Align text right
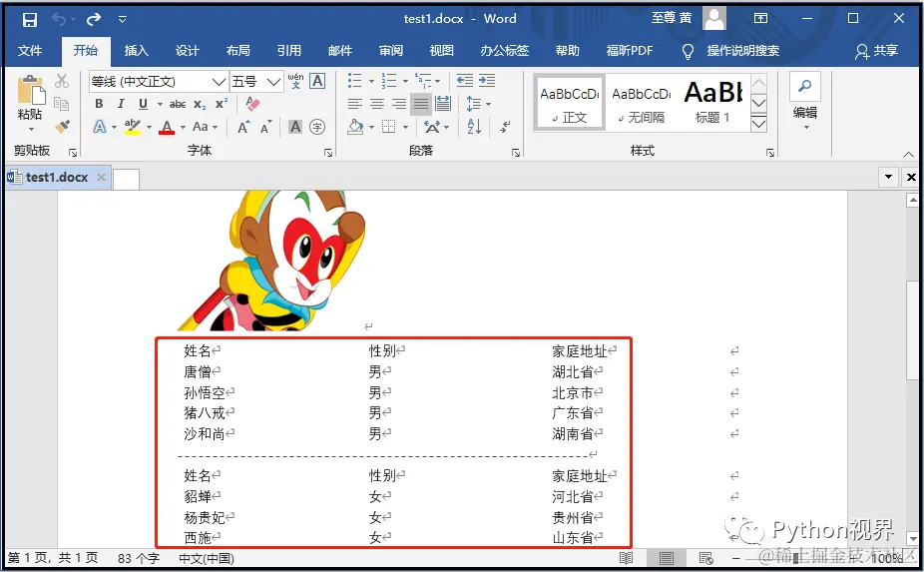The width and height of the screenshot is (924, 572). [399, 105]
